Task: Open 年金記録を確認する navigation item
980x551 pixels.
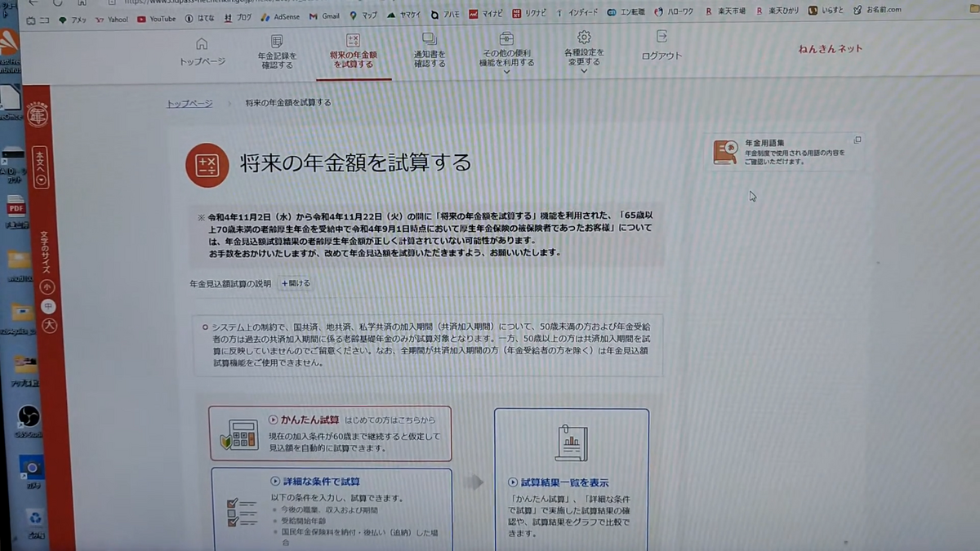Action: (277, 51)
